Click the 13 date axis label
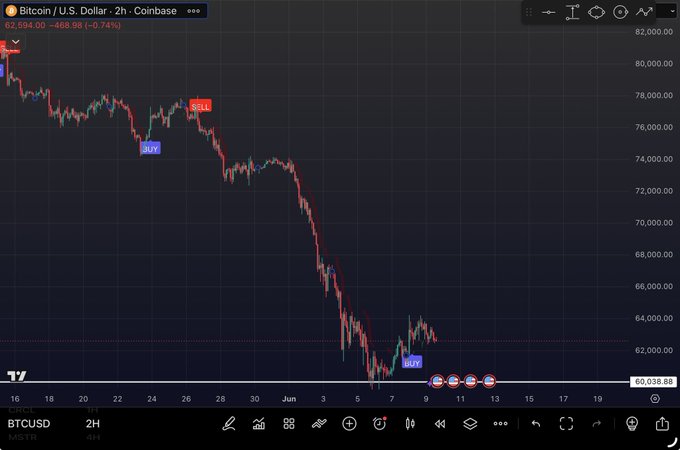Viewport: 680px width, 450px height. coord(495,398)
